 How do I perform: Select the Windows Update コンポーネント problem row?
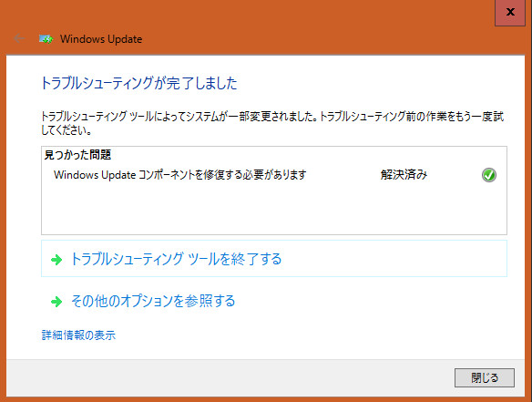coord(274,175)
